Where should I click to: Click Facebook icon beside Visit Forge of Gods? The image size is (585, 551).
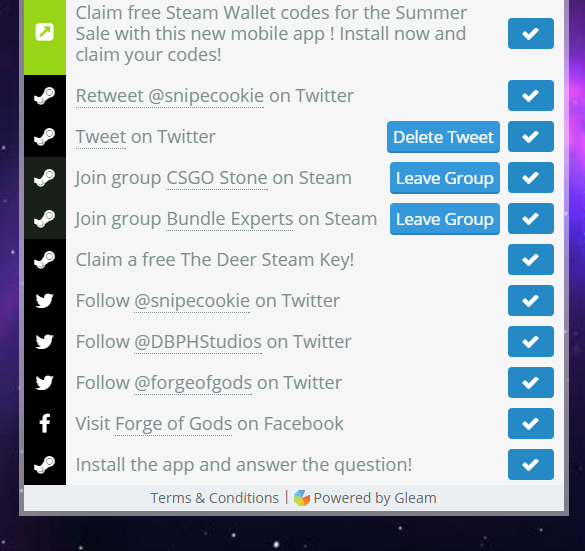click(x=45, y=423)
